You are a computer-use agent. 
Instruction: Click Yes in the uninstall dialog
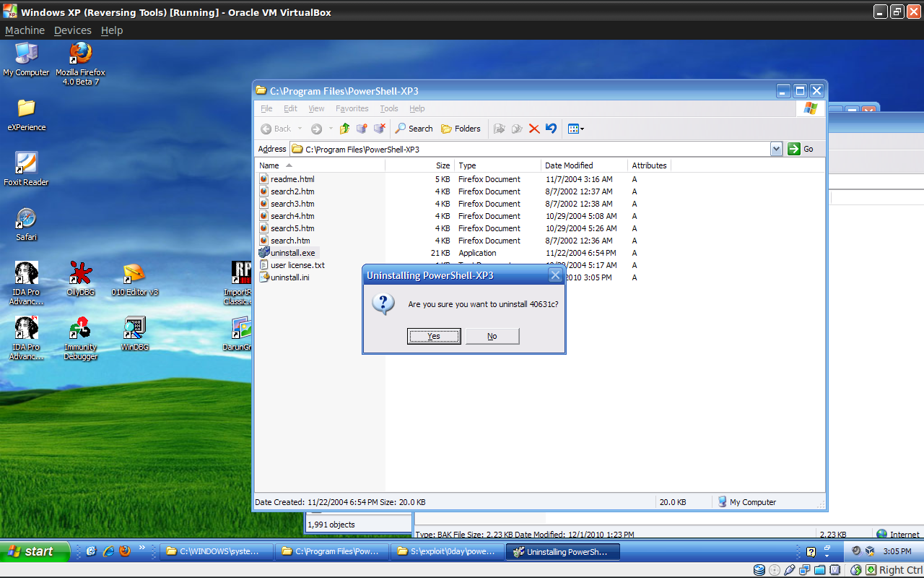pos(434,336)
